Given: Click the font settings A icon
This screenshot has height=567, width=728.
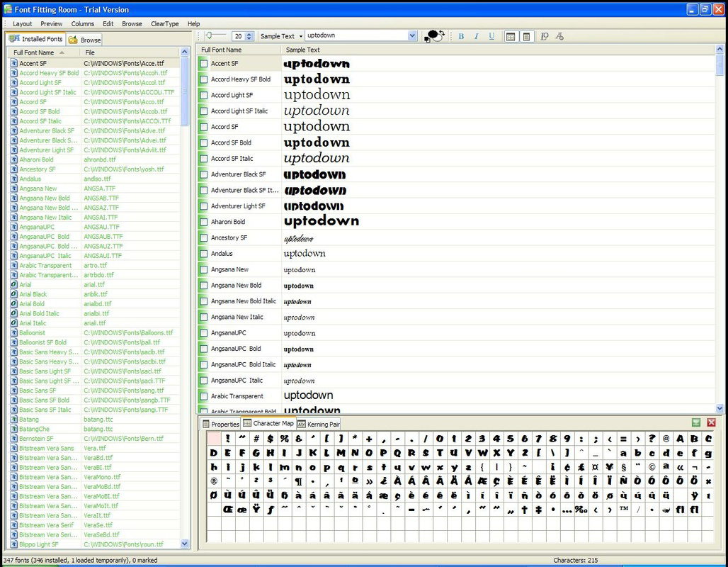Looking at the screenshot, I should click(x=559, y=36).
